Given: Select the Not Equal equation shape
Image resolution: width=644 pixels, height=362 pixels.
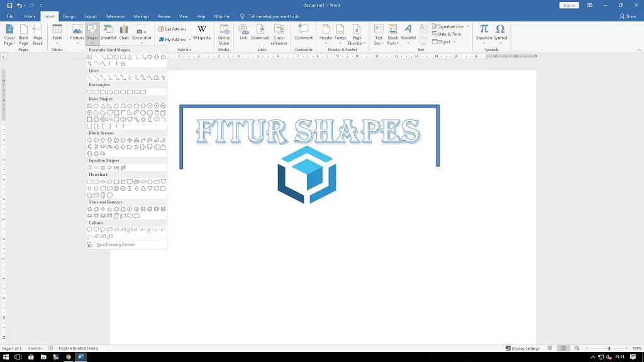Looking at the screenshot, I should pos(123,167).
